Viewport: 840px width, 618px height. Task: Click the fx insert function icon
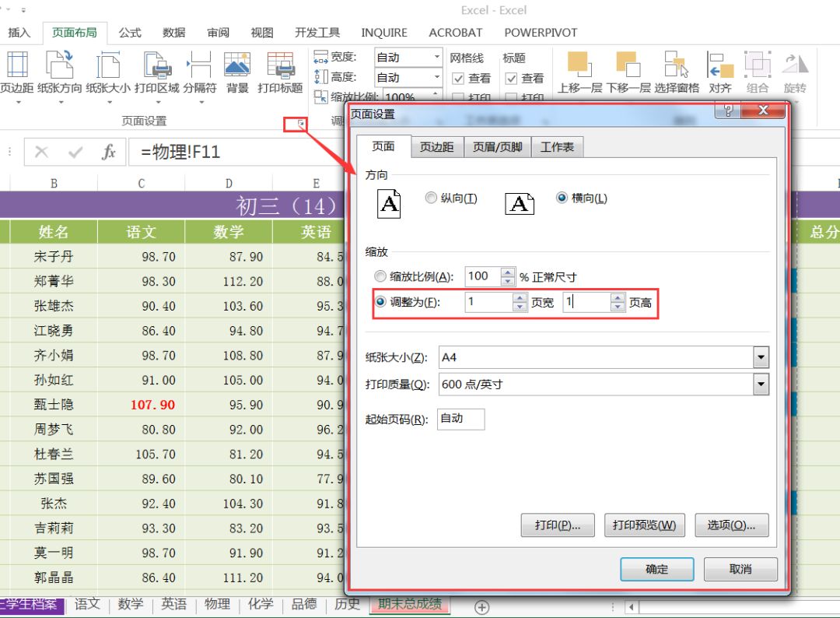(108, 153)
